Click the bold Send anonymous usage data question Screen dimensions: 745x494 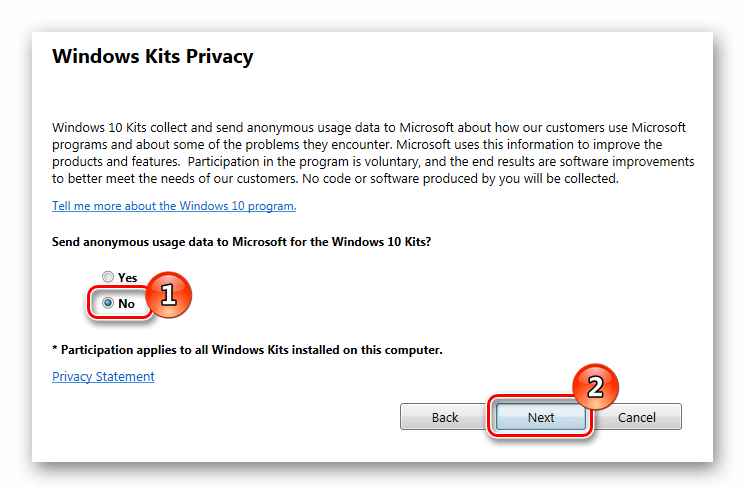(241, 242)
